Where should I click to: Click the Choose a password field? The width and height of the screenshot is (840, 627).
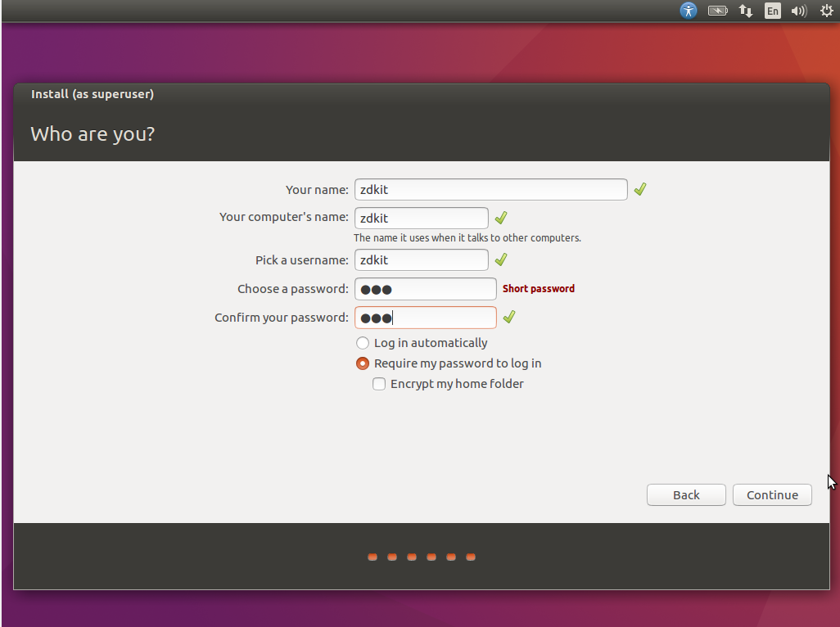coord(425,289)
